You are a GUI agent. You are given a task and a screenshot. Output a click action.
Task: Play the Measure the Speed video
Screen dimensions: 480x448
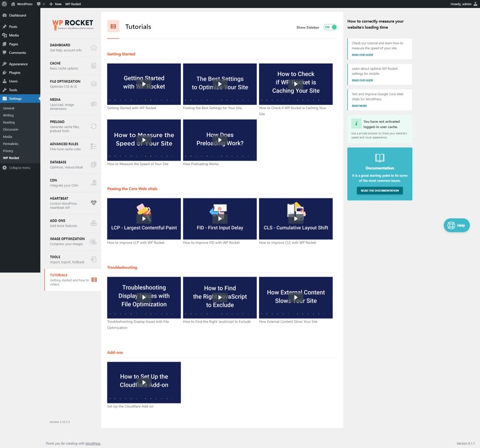pyautogui.click(x=144, y=140)
